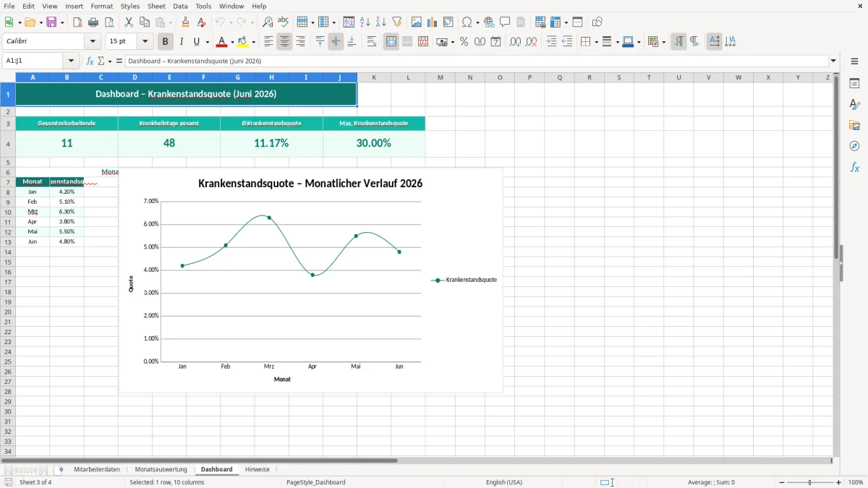
Task: Click the Save document icon
Action: tap(51, 22)
